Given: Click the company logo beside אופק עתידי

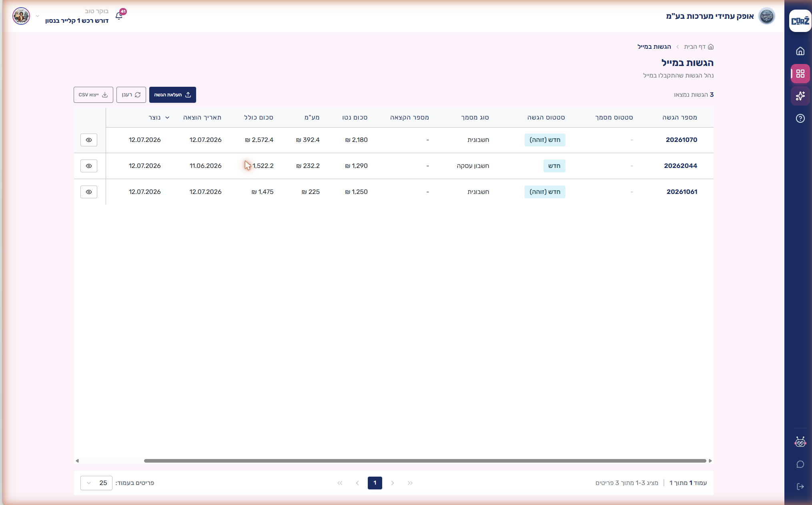Looking at the screenshot, I should [x=767, y=16].
